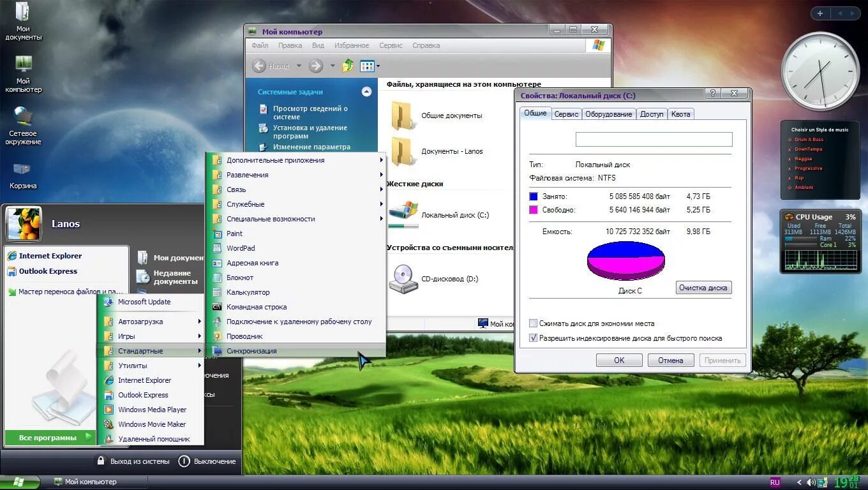Click the Internet Explorer icon in pinned list
The width and height of the screenshot is (868, 490).
coord(11,256)
